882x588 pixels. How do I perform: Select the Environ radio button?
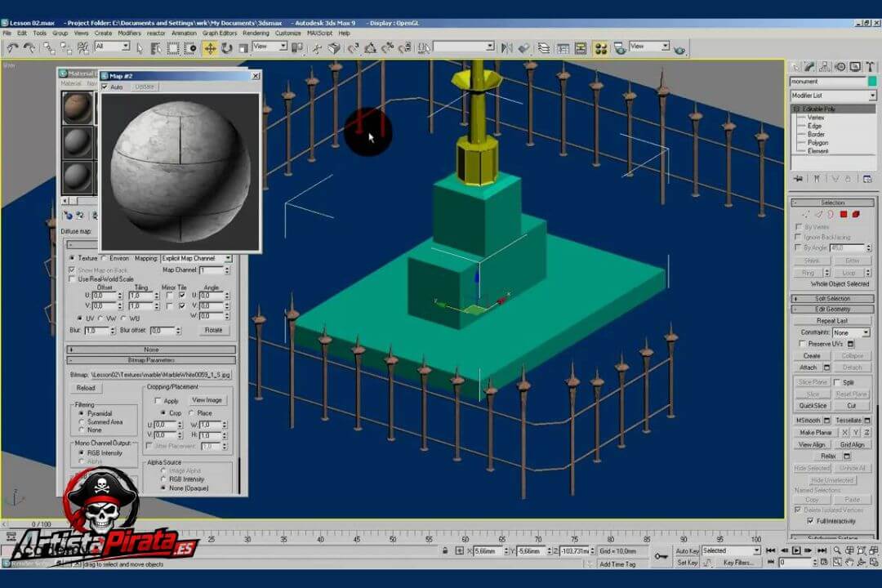(104, 258)
